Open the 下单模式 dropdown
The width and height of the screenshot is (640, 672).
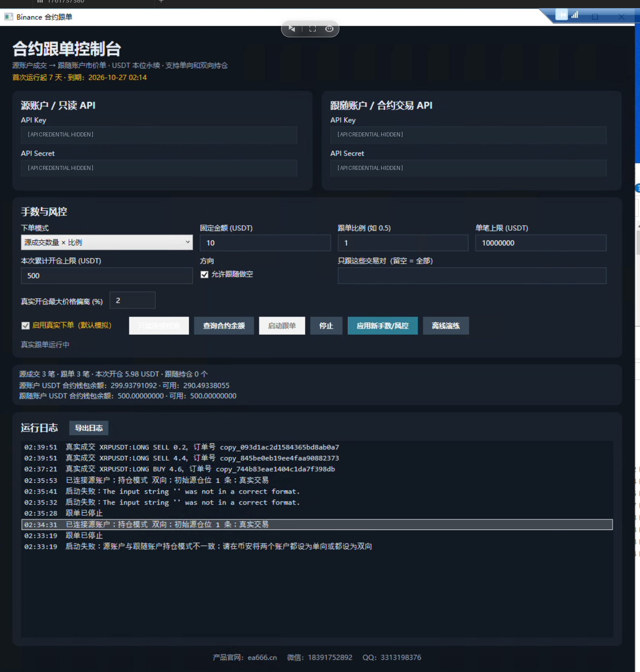point(107,242)
